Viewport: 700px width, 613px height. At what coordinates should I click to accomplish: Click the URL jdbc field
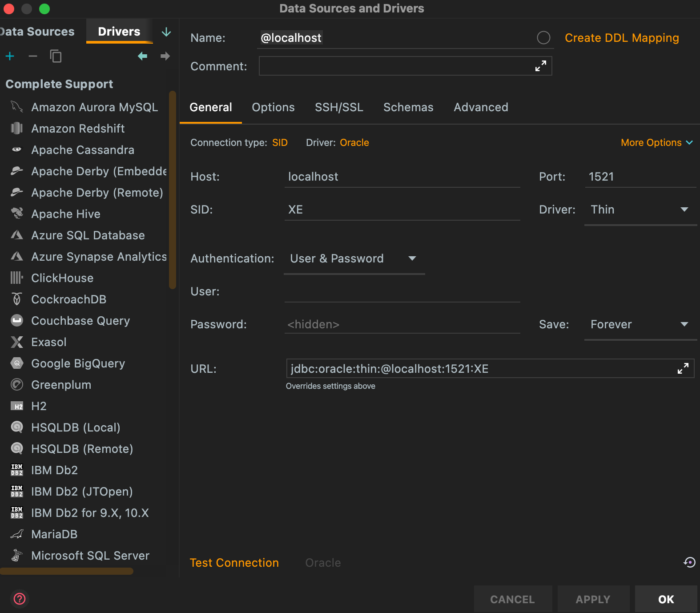[490, 368]
